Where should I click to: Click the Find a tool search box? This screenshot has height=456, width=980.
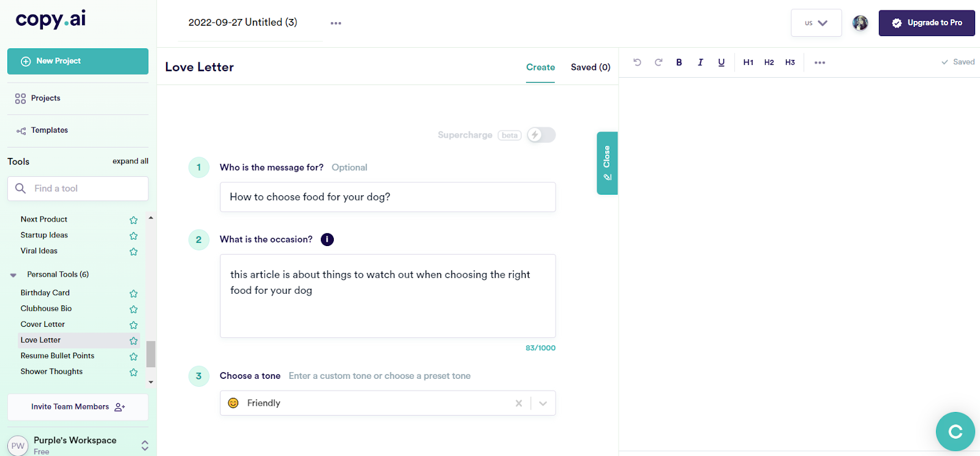click(78, 189)
